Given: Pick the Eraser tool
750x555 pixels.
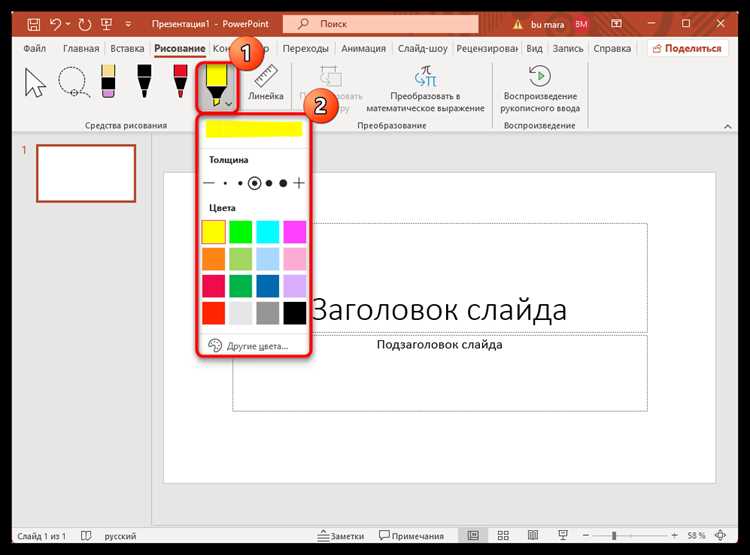Looking at the screenshot, I should click(x=109, y=81).
